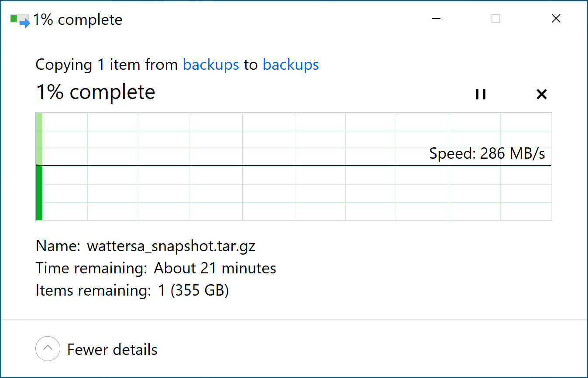
Task: Click the "About 21 minutes" time remaining
Action: pyautogui.click(x=215, y=268)
